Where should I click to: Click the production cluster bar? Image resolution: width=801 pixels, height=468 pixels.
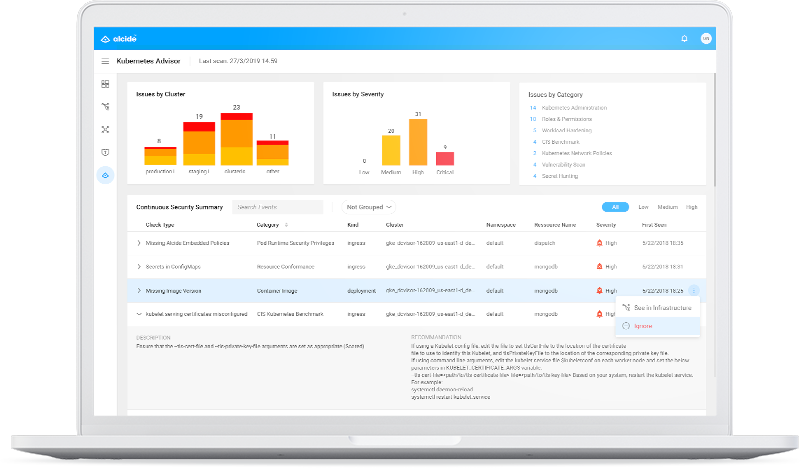coord(160,156)
